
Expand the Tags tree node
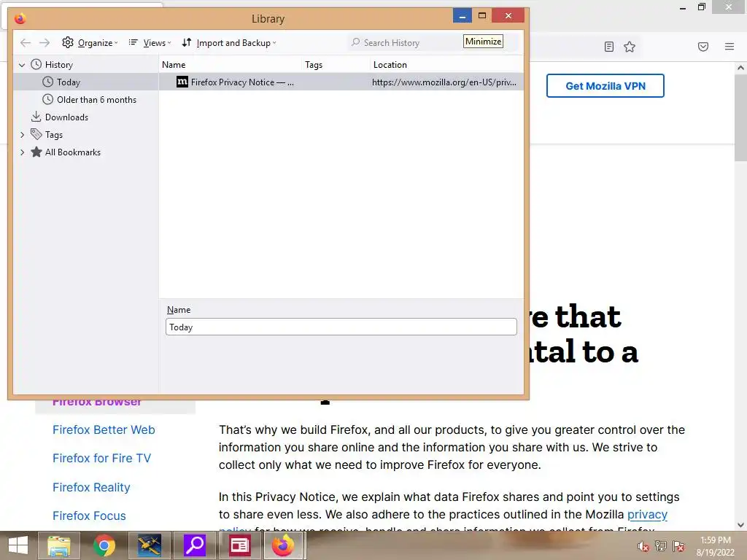[x=22, y=135]
